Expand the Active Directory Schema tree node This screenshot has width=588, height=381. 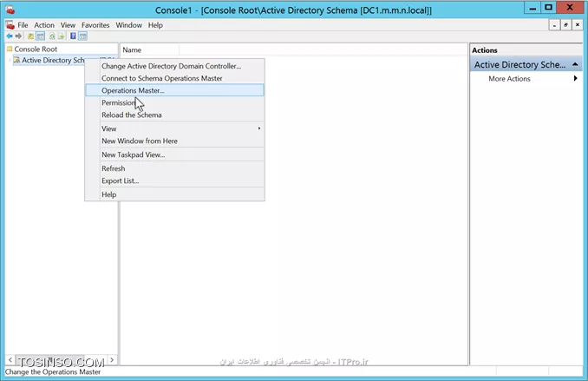click(10, 60)
